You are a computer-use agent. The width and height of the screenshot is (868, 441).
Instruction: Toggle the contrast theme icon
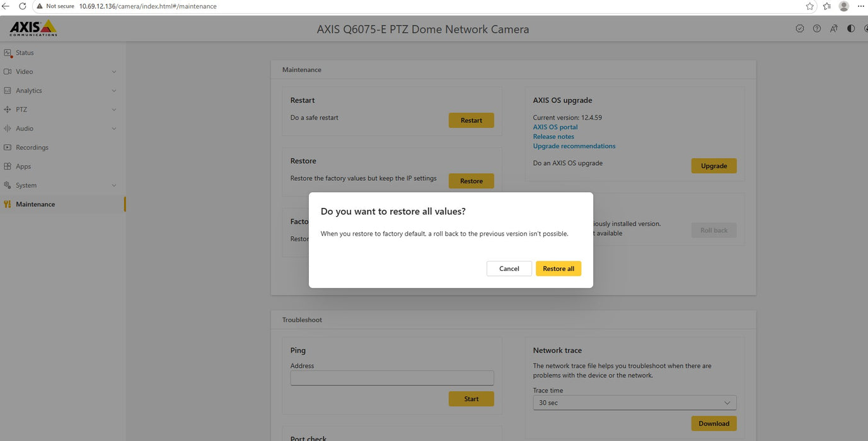(x=851, y=28)
